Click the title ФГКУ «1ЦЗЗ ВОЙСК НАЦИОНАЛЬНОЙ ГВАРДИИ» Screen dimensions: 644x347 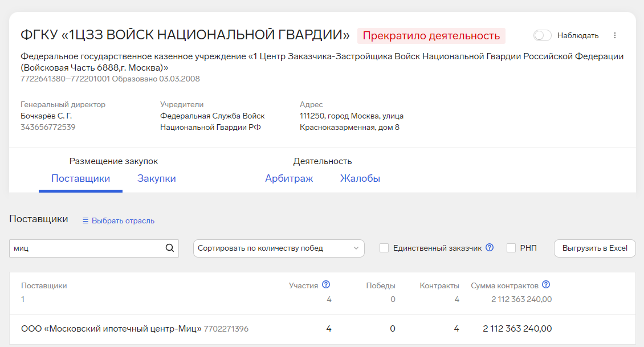point(185,35)
